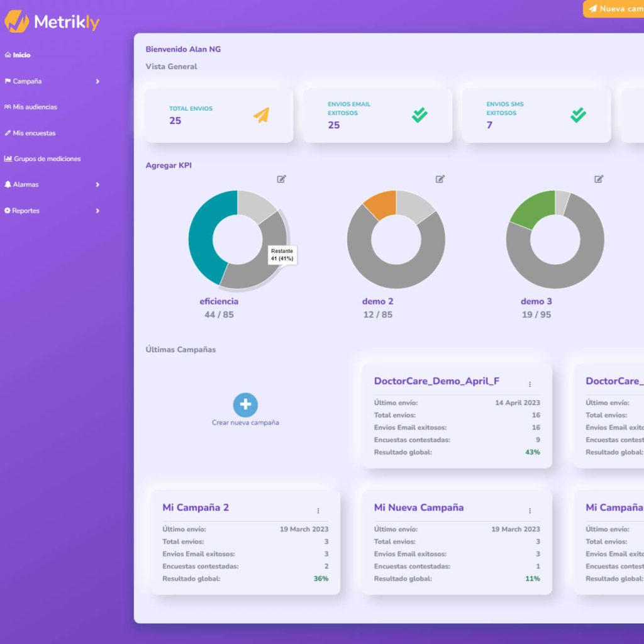Screen dimensions: 644x644
Task: Click the Metrikly logo icon
Action: click(16, 22)
